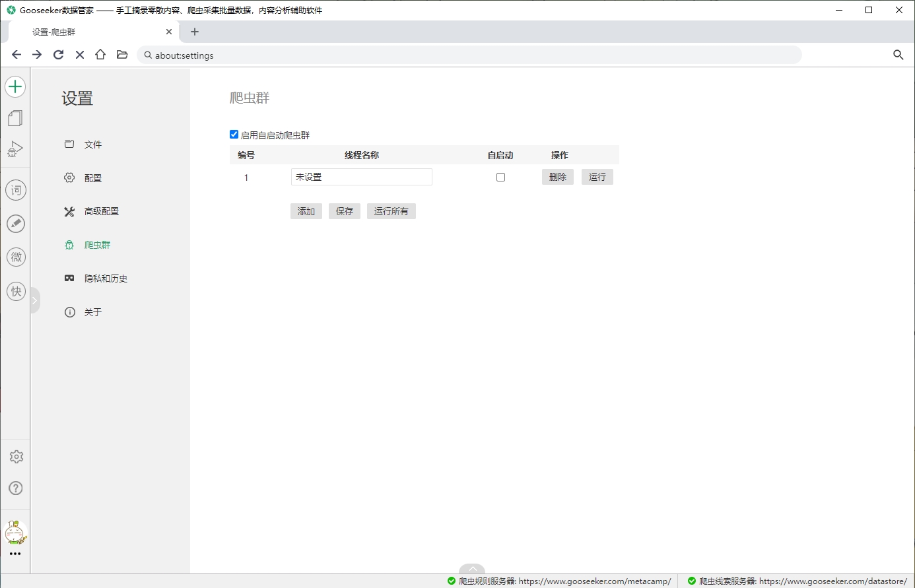Open the 微 micro tool icon

[x=16, y=257]
